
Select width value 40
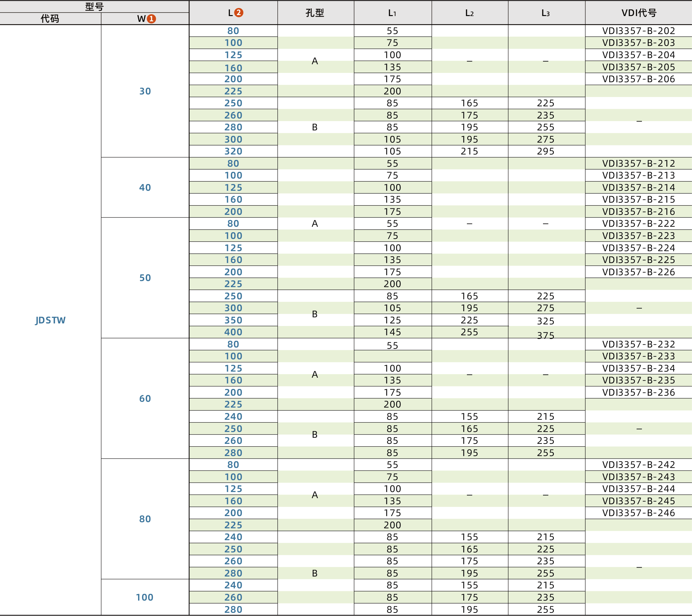145,187
